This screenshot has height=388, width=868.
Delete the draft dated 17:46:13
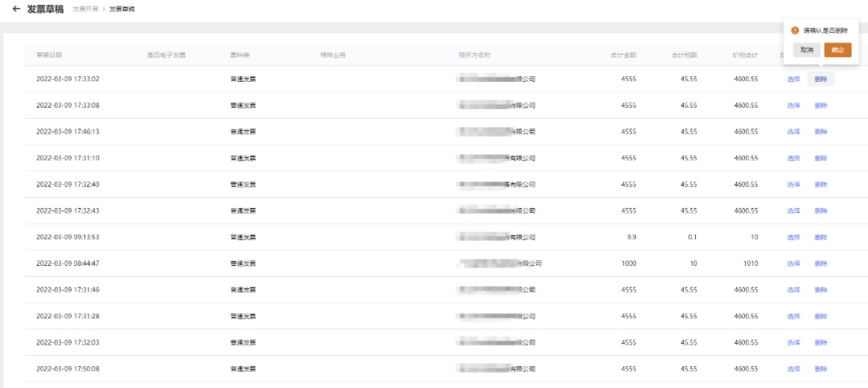821,132
